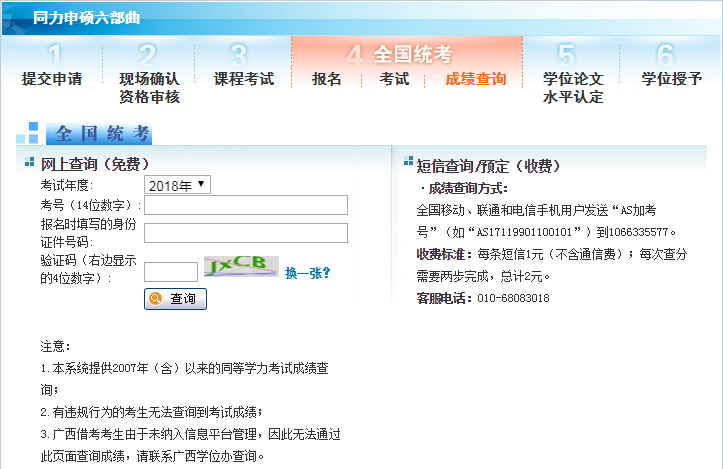Select 成绩查询 tab
Image resolution: width=723 pixels, height=469 pixels.
click(476, 79)
